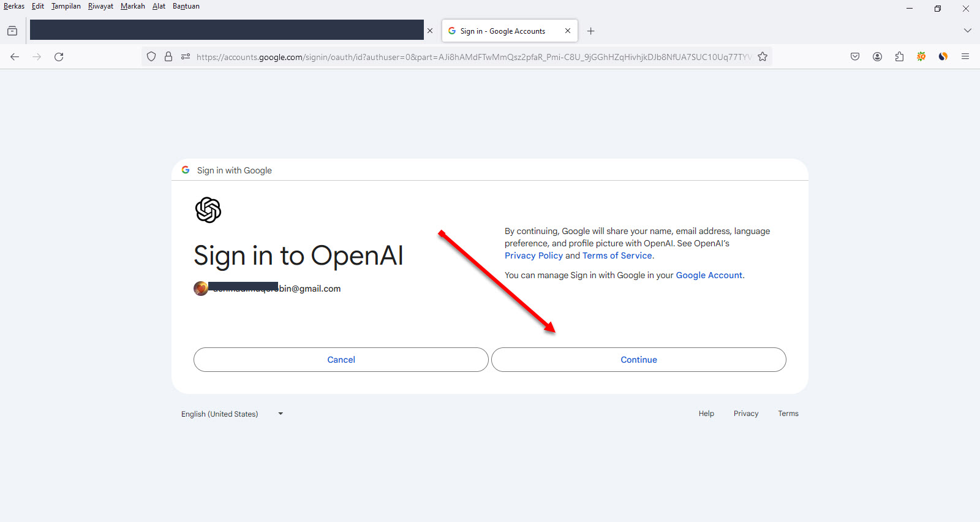Open the Firefox account icon

(877, 57)
